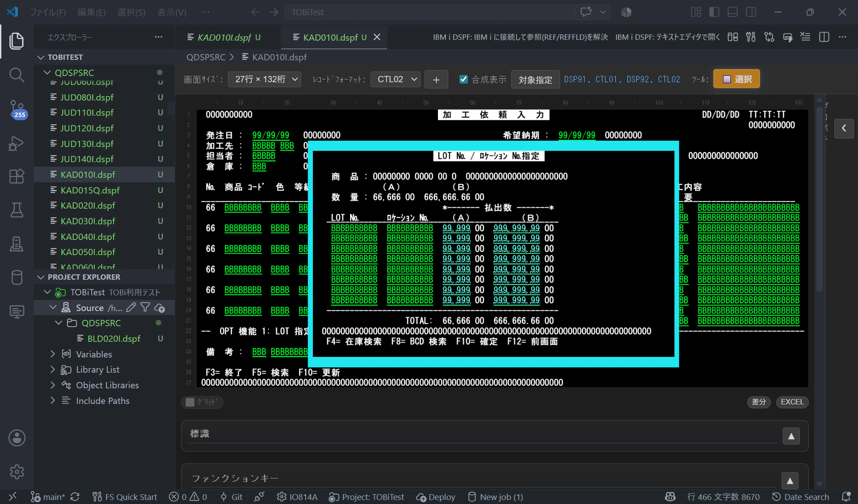Switch to the italic KAD010I.dspf preview tab
Image resolution: width=858 pixels, height=504 pixels.
pos(228,37)
